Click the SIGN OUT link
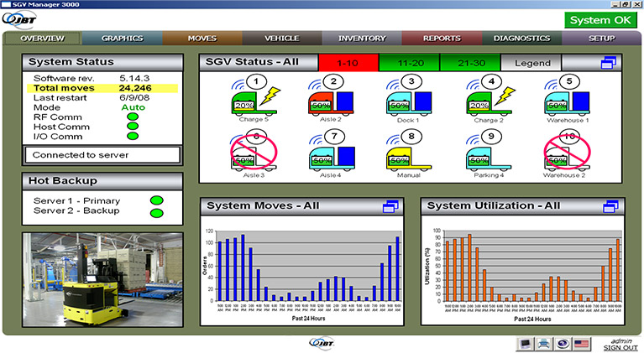Screen dimensions: 644x353 point(620,348)
